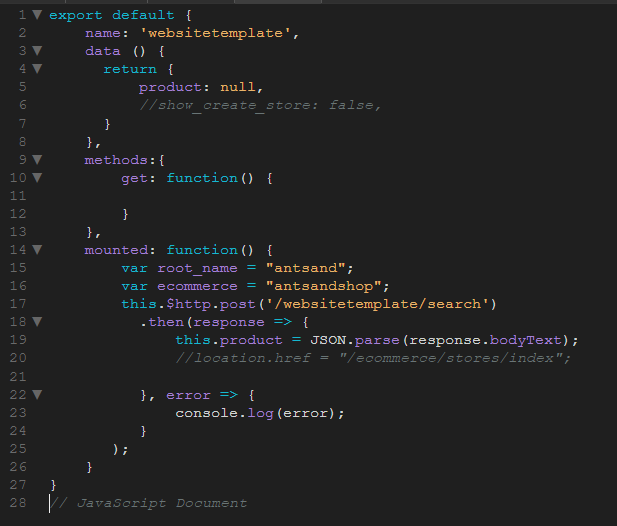Click the 'return' keyword on line 4
This screenshot has width=617, height=526.
130,69
